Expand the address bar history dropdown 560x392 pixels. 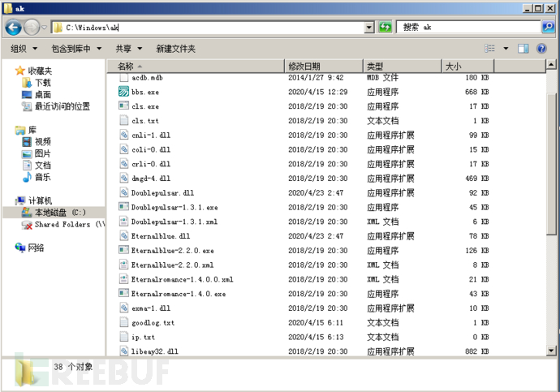point(369,28)
